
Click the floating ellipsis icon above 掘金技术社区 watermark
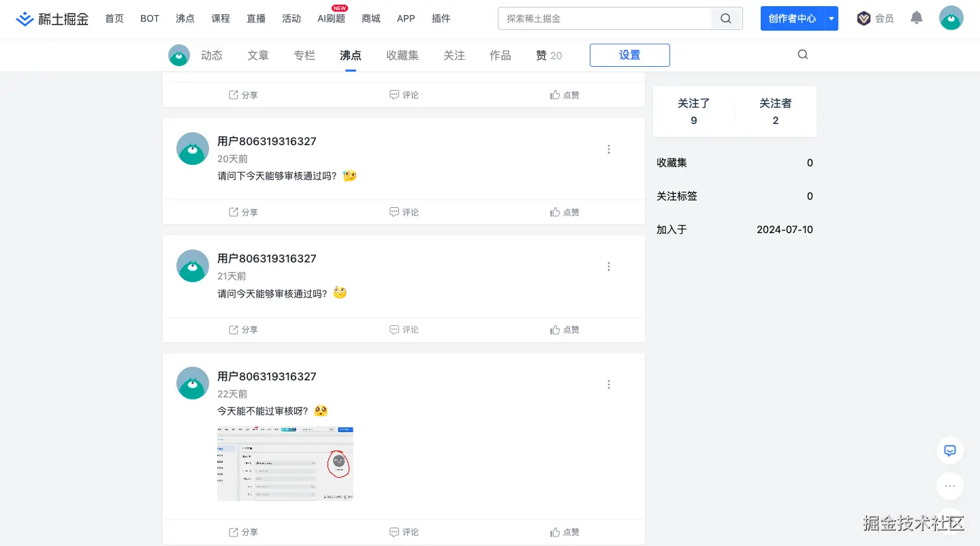click(x=949, y=486)
